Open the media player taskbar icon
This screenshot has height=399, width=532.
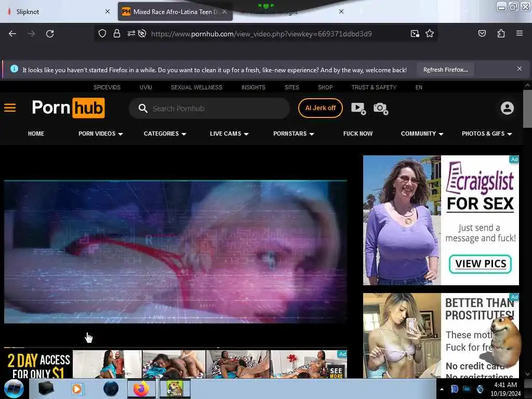(77, 389)
